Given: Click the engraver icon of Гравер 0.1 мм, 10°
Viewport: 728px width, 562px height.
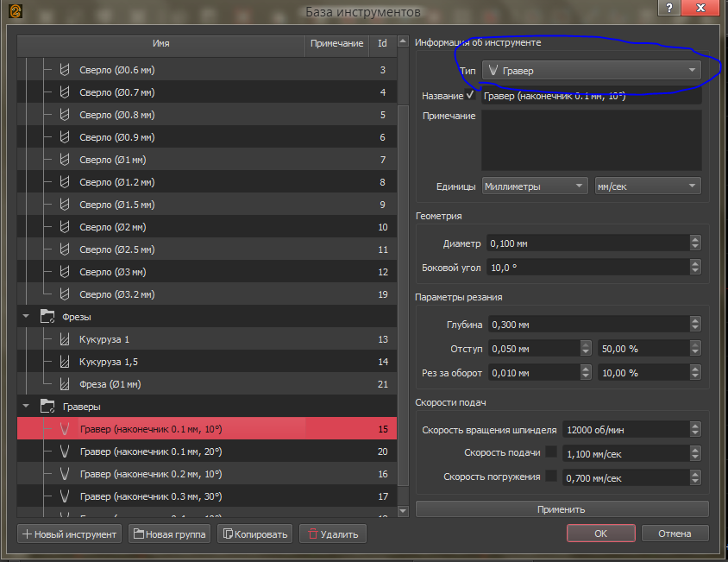Looking at the screenshot, I should 65,428.
